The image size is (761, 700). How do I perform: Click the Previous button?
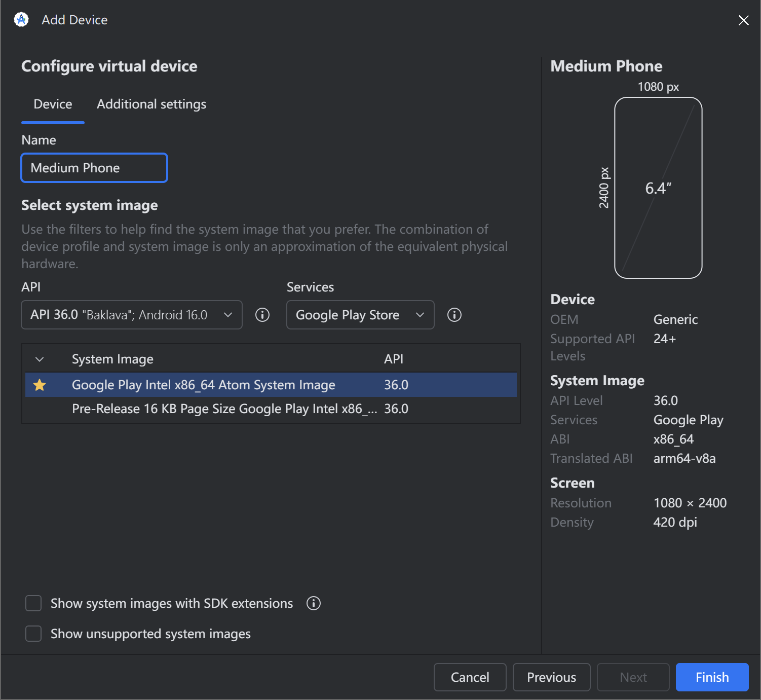point(551,677)
